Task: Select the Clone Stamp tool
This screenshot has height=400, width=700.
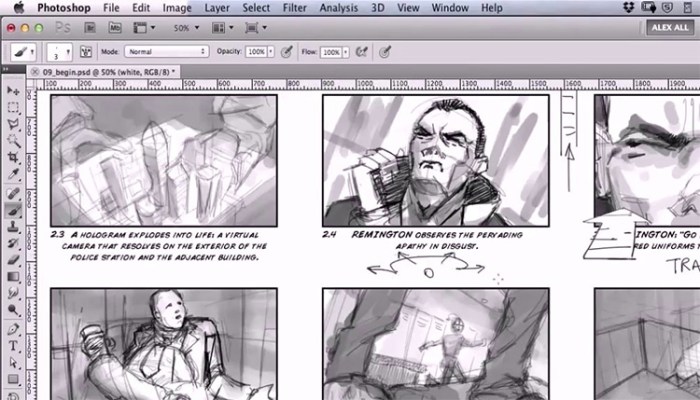Action: click(x=13, y=227)
